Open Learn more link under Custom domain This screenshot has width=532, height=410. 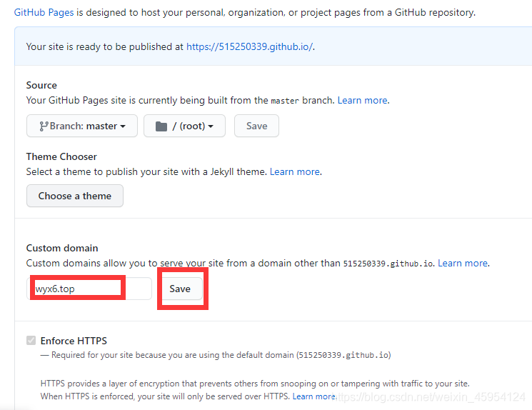[462, 263]
